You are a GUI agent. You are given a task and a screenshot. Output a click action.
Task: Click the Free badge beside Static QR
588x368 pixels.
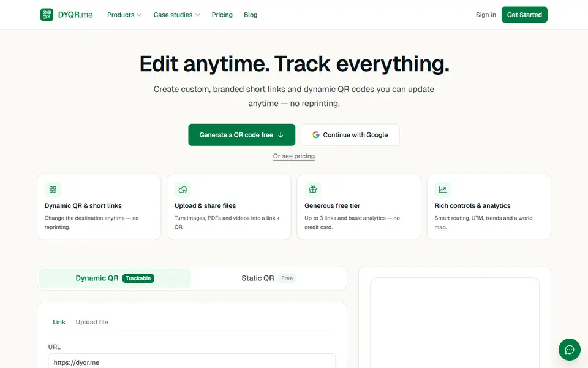287,278
